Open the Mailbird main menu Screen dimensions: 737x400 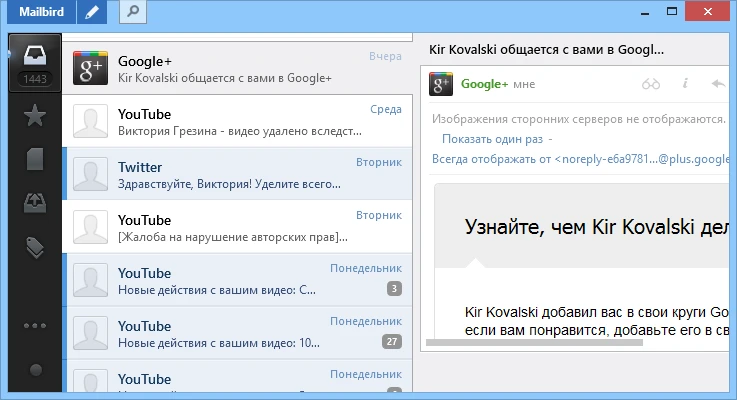[37, 12]
